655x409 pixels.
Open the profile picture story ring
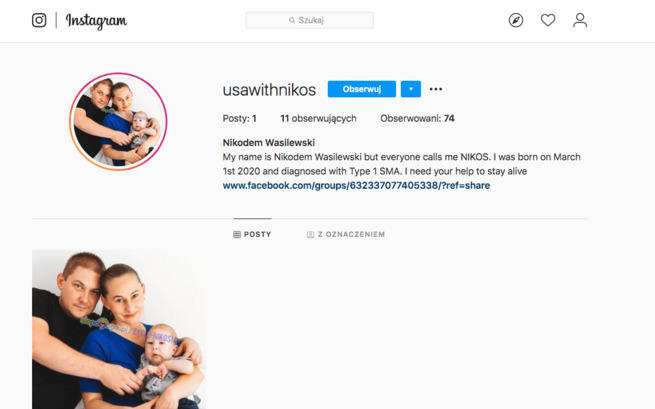[x=118, y=122]
